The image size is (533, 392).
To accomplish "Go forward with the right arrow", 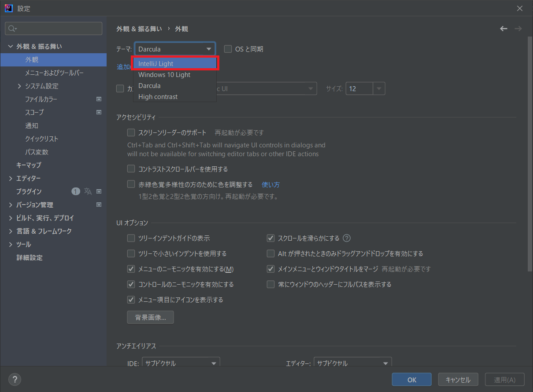I will coord(518,29).
